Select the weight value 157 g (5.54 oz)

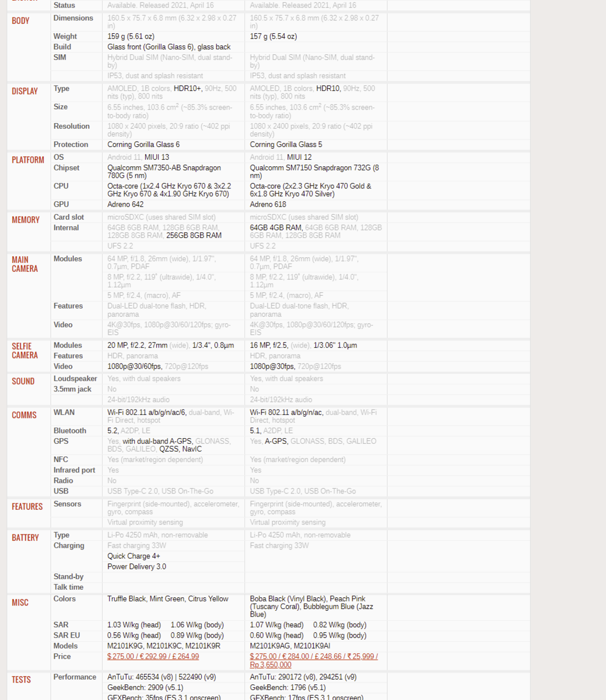[x=274, y=36]
